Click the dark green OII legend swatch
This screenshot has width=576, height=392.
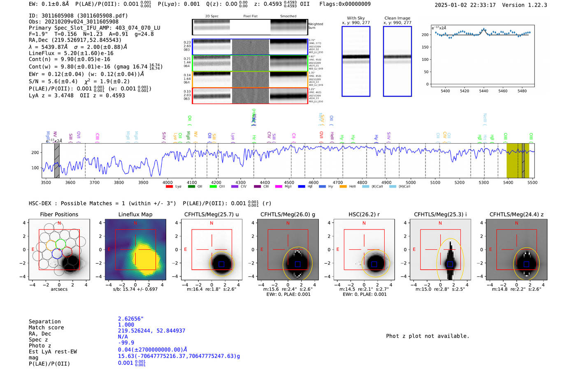click(191, 187)
